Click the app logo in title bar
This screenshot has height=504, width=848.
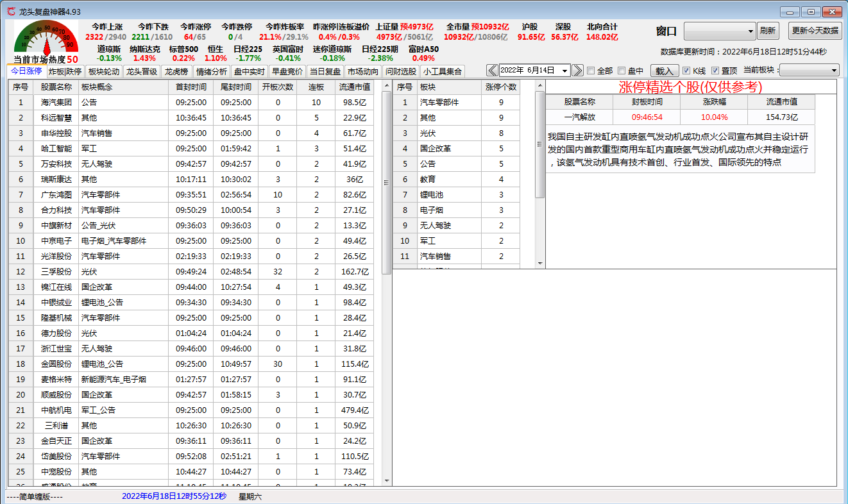tap(11, 12)
